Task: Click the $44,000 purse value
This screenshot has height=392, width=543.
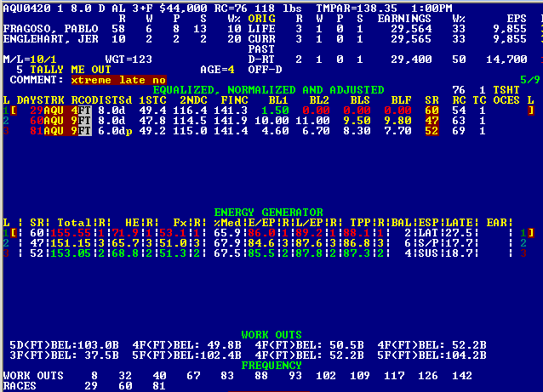Action: [183, 9]
